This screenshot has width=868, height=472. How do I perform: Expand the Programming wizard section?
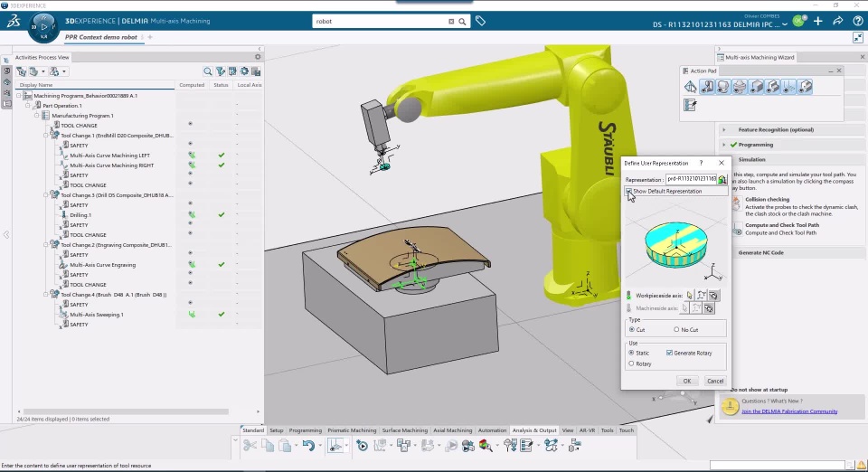click(x=724, y=145)
